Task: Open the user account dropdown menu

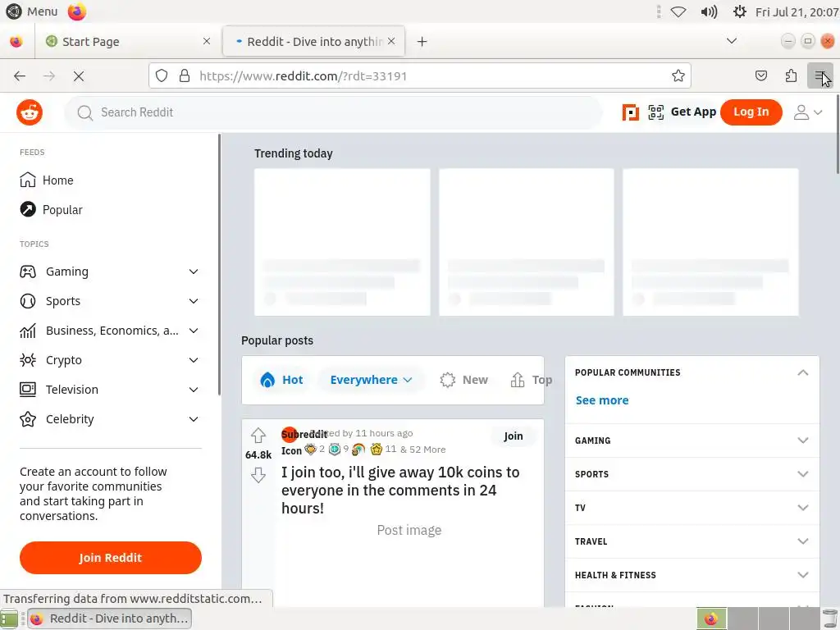Action: point(808,112)
